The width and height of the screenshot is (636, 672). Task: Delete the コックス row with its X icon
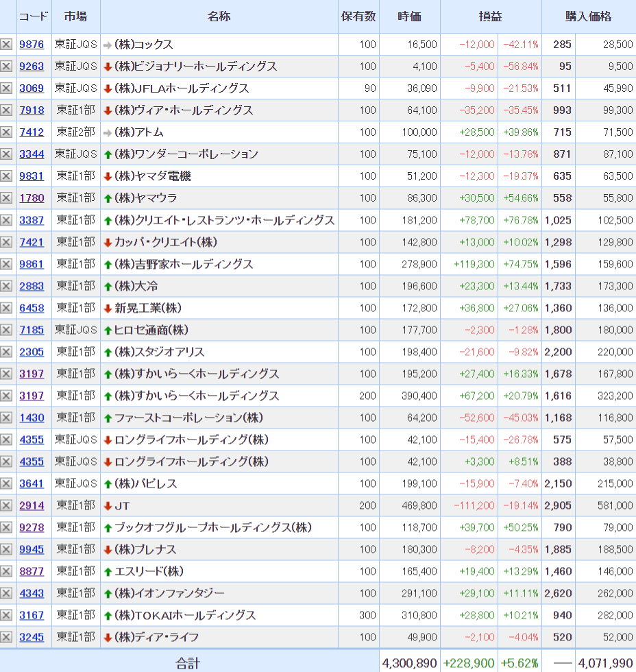(6, 45)
